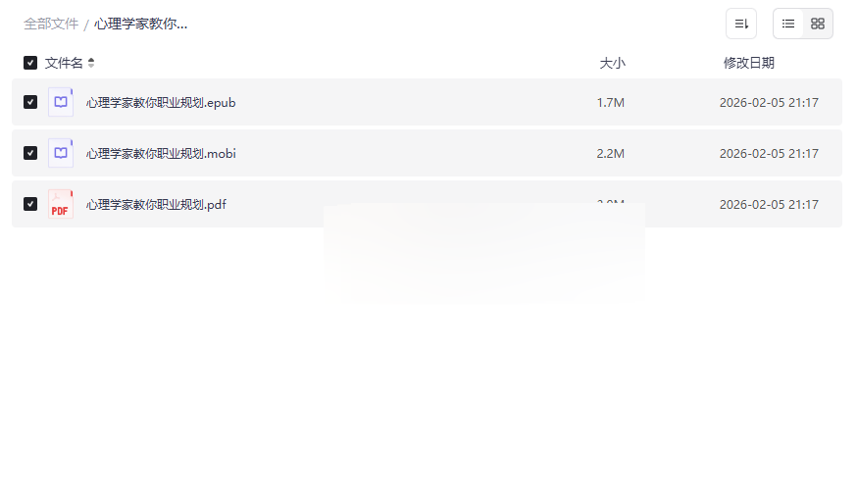Open the sort order icon button
Viewport: 857px width, 504px height.
tap(741, 24)
